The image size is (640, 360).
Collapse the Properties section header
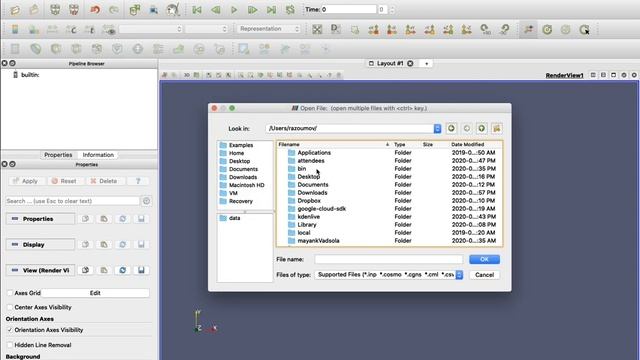click(x=40, y=219)
